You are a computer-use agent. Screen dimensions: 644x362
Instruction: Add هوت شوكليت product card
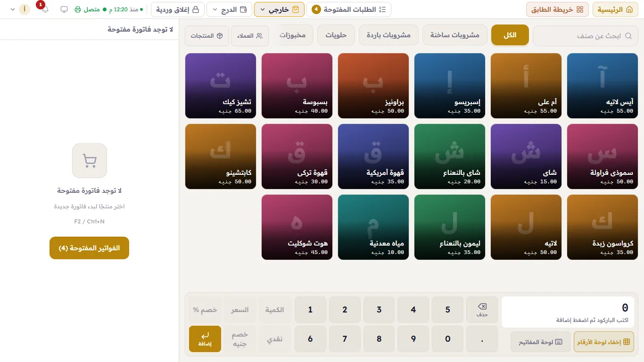(297, 227)
